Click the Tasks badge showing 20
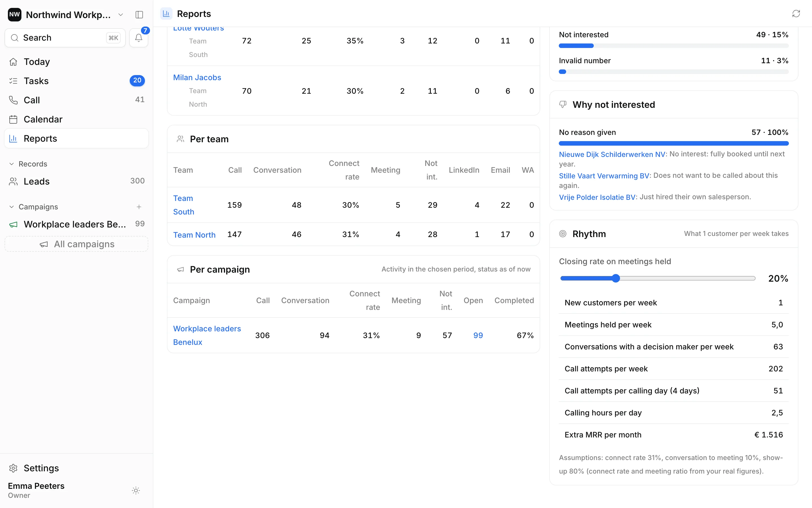The image size is (812, 508). (x=137, y=81)
